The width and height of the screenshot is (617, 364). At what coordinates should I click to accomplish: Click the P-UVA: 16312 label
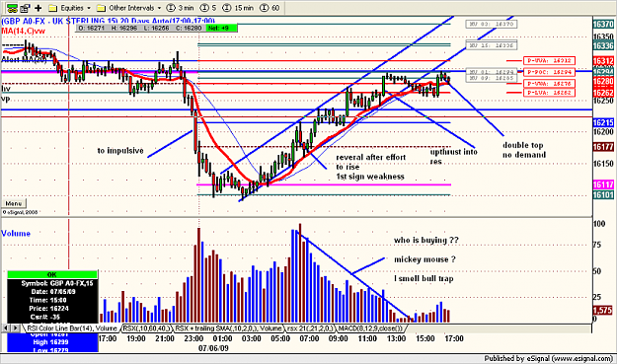549,61
